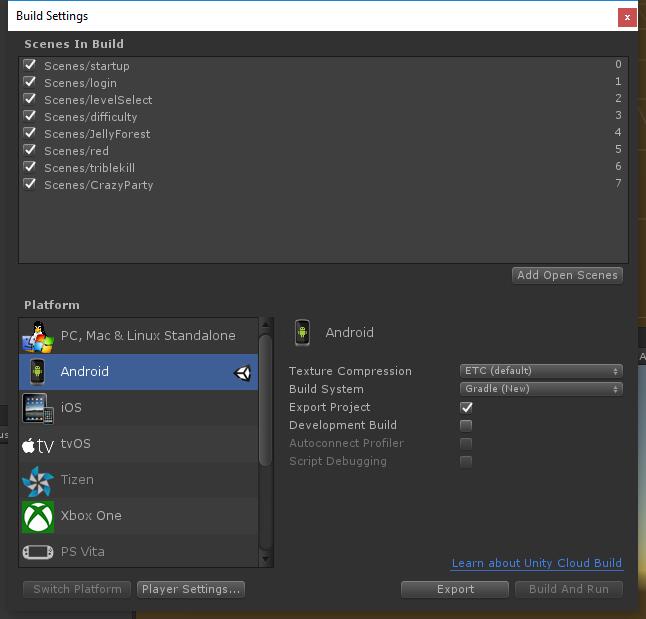Toggle the Export Project checkbox
The height and width of the screenshot is (619, 646).
click(466, 408)
